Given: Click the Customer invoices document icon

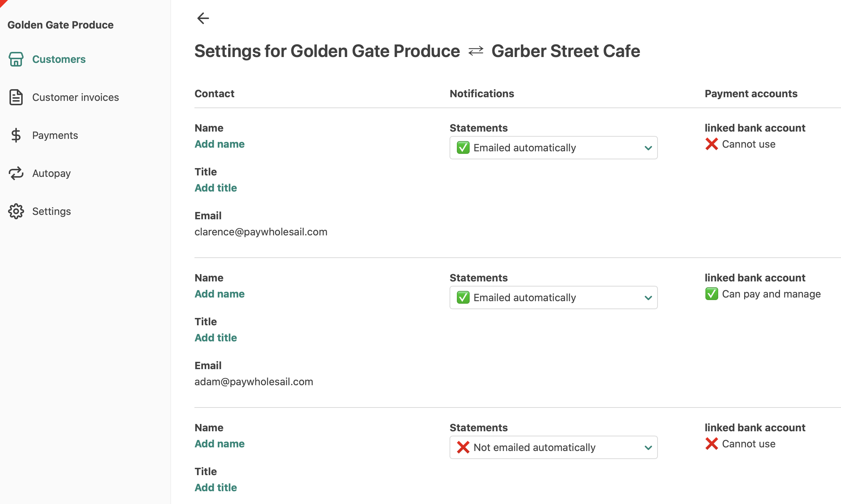Looking at the screenshot, I should click(16, 97).
